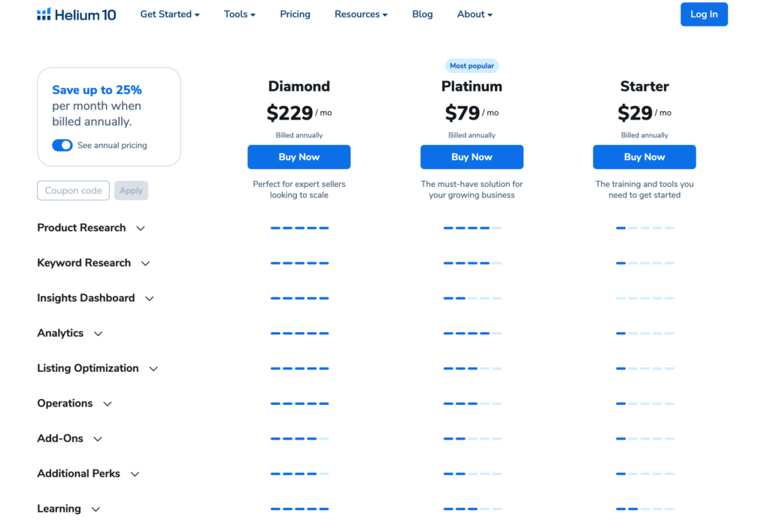Buy the Starter plan now
This screenshot has width=770, height=532.
[x=644, y=157]
